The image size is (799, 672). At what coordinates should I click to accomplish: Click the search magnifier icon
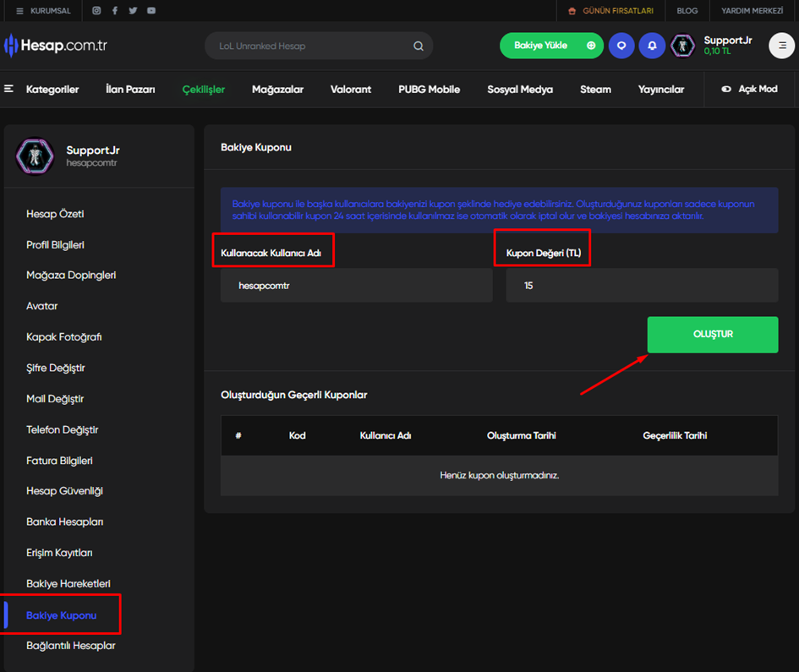pyautogui.click(x=419, y=46)
